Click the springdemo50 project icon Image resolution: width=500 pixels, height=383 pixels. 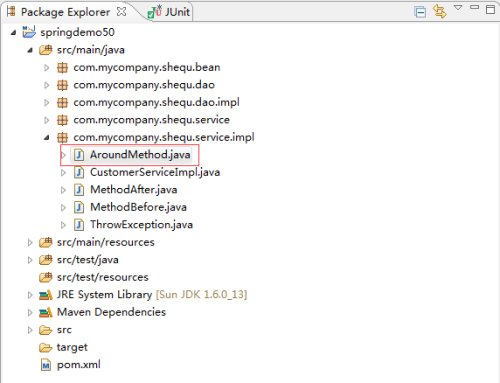point(29,32)
